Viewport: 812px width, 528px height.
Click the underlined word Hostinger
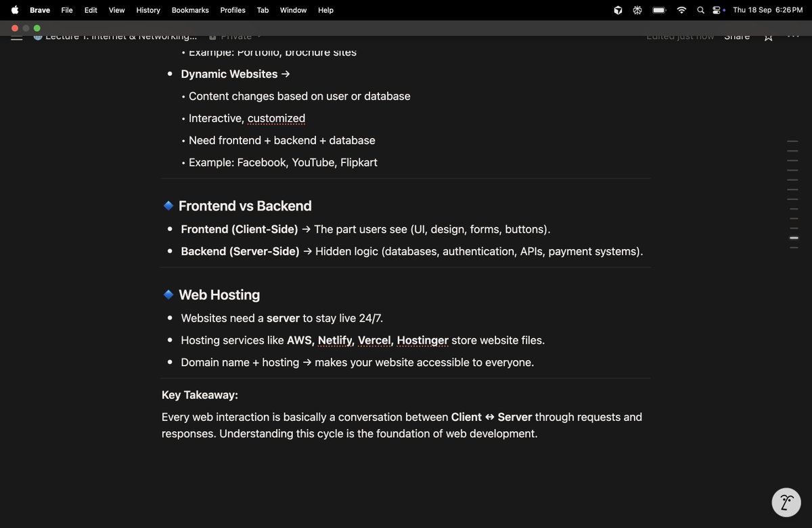coord(423,340)
